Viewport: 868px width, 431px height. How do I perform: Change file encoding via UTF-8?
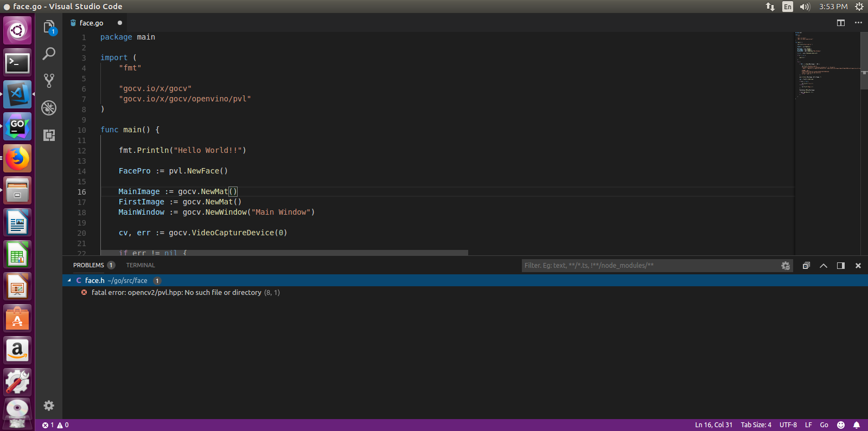(x=788, y=425)
